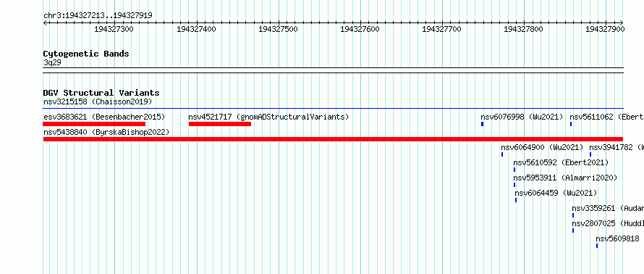The width and height of the screenshot is (644, 274).
Task: Click the blue marker under nsv5611062
Action: (571, 124)
